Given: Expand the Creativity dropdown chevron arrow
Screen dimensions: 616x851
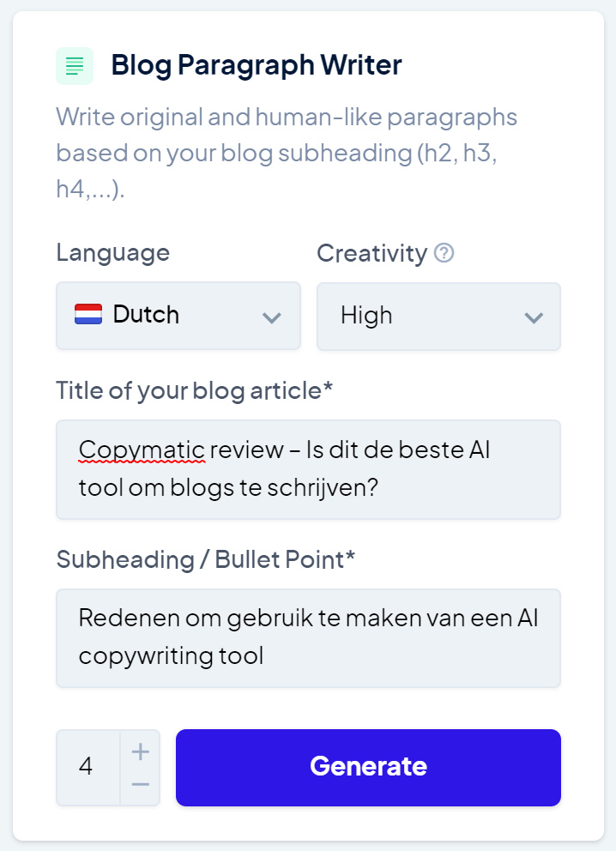Looking at the screenshot, I should point(533,317).
